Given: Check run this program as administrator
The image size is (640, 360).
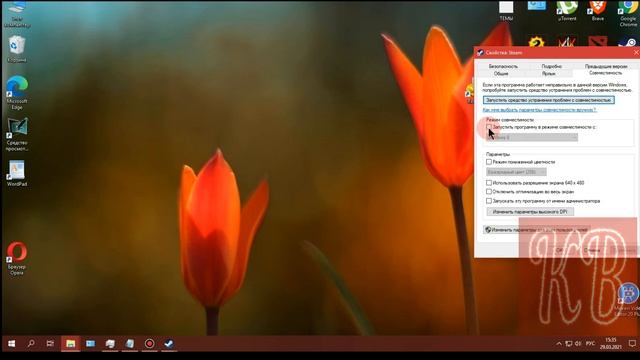Looking at the screenshot, I should (489, 201).
